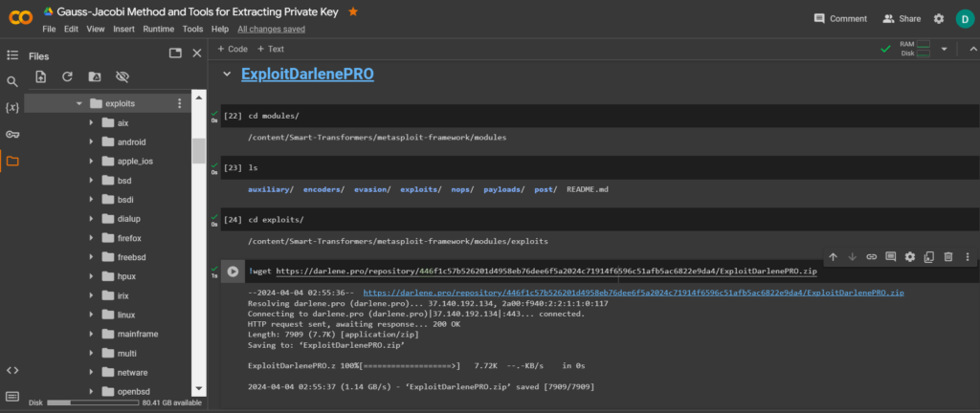Image resolution: width=980 pixels, height=413 pixels.
Task: Open the cell editor settings gear
Action: pos(910,256)
